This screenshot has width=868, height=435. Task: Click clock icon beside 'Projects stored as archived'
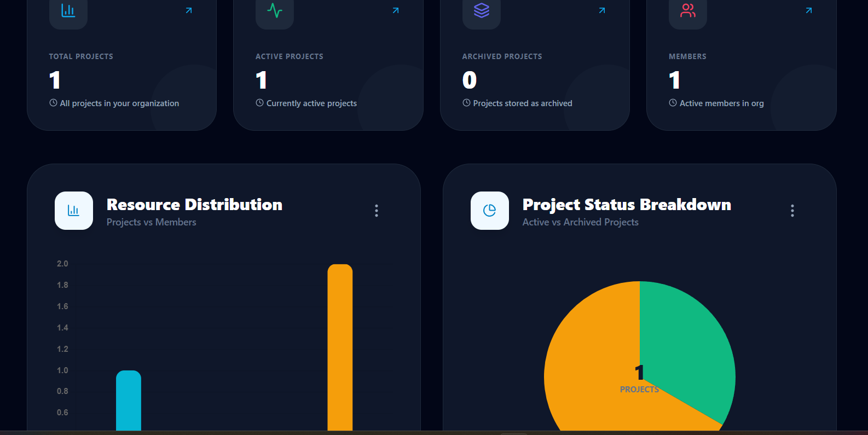tap(466, 103)
